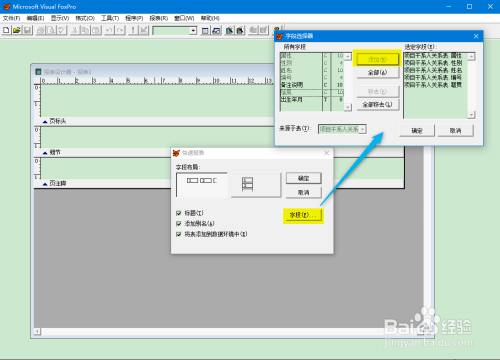500x360 pixels.
Task: Open the database dropdown in the toolbar
Action: point(193,31)
